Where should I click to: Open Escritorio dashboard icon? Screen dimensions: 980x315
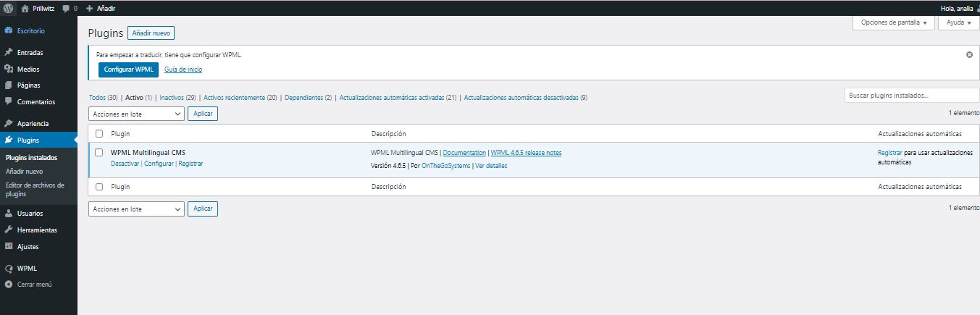(x=9, y=31)
